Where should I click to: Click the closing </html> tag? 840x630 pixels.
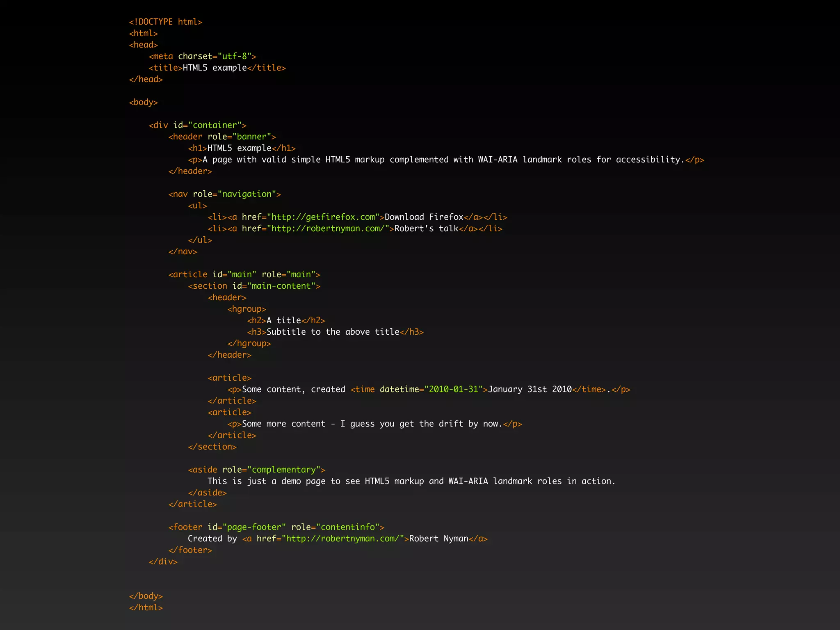[x=146, y=607]
